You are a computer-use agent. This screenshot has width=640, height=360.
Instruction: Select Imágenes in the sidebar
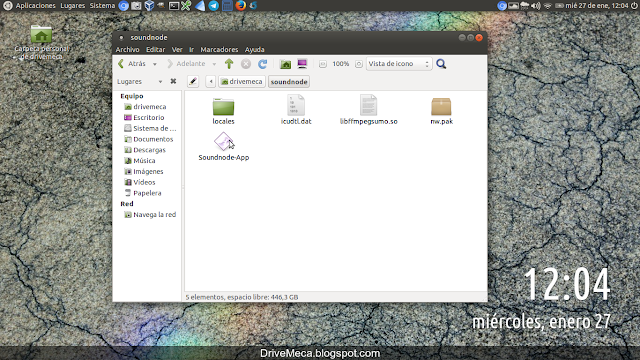[x=147, y=171]
